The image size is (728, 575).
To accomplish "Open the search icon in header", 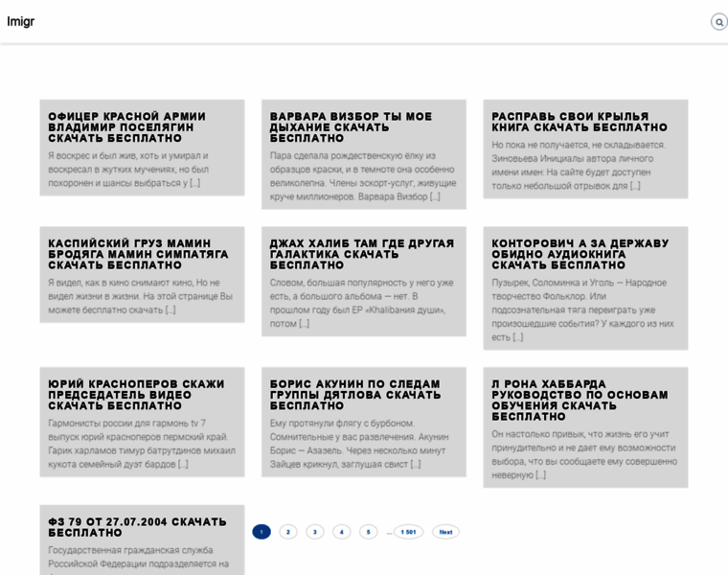I will [719, 22].
